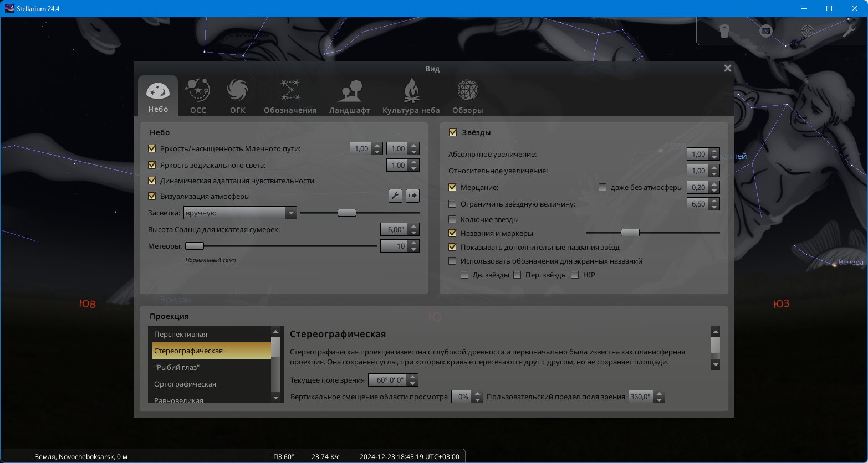The width and height of the screenshot is (868, 463).
Task: Toggle Динамическая адаптация чувствительности checkbox
Action: (x=152, y=181)
